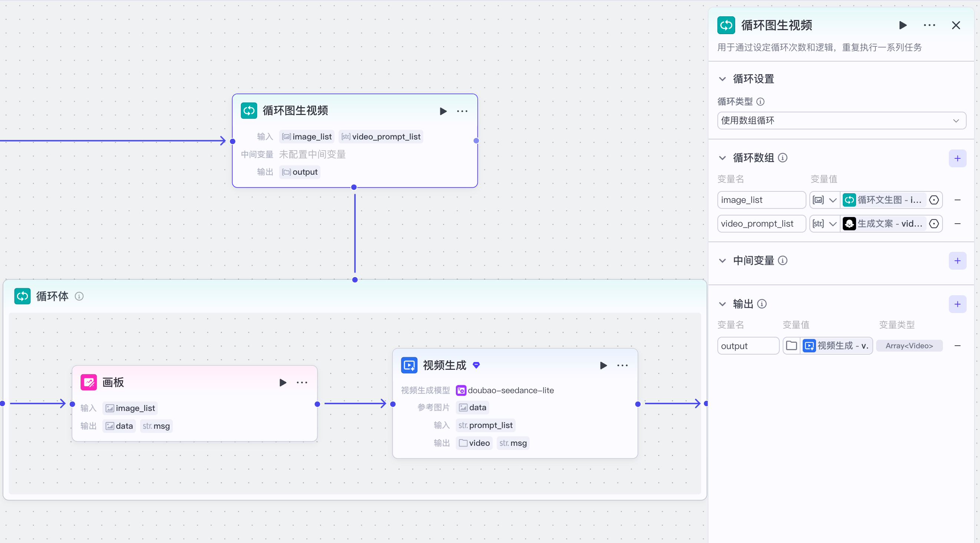Collapse the 循环数组 section

point(723,158)
